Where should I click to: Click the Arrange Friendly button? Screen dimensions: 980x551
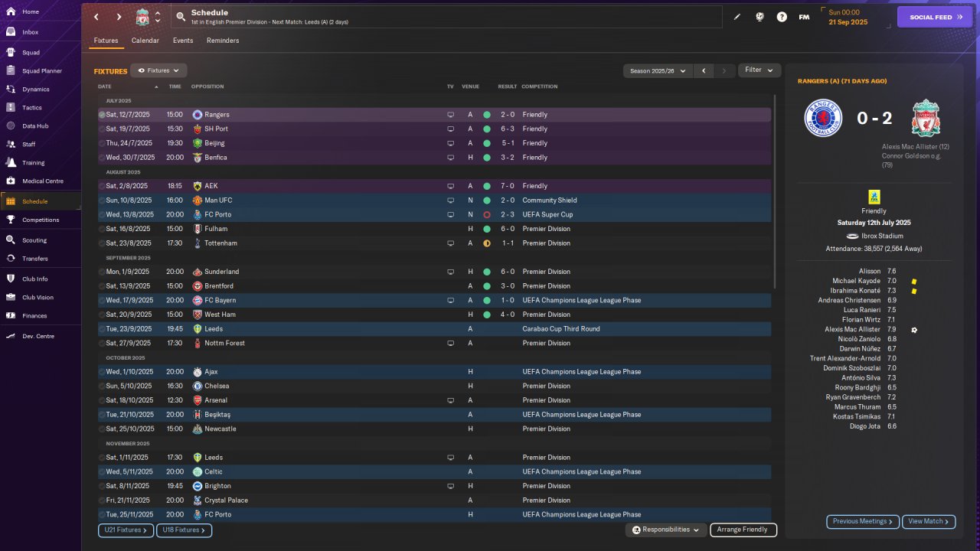pos(743,530)
